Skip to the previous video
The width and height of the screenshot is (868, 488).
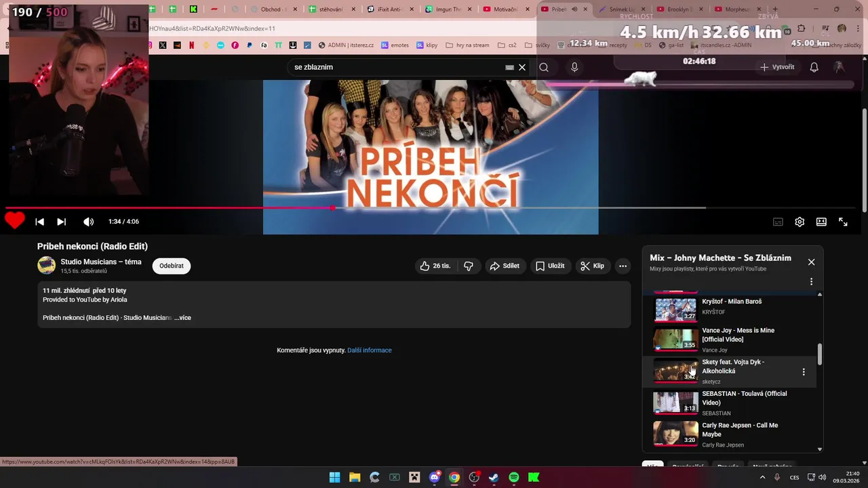[x=40, y=222]
